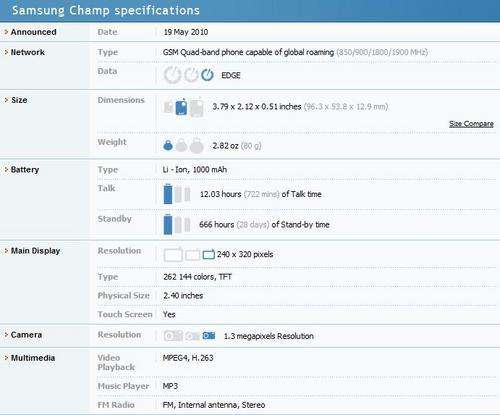Viewport: 500px width, 415px height.
Task: Expand the Multimedia section arrow
Action: pyautogui.click(x=6, y=358)
